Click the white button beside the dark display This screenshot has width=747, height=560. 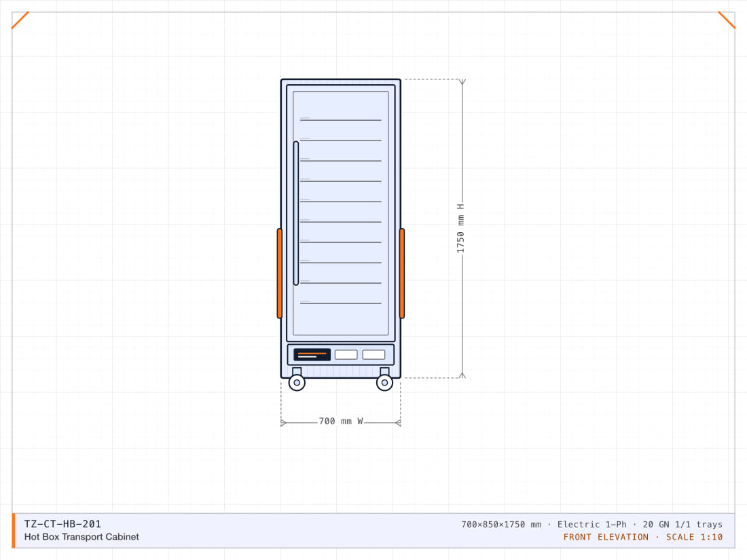[346, 355]
